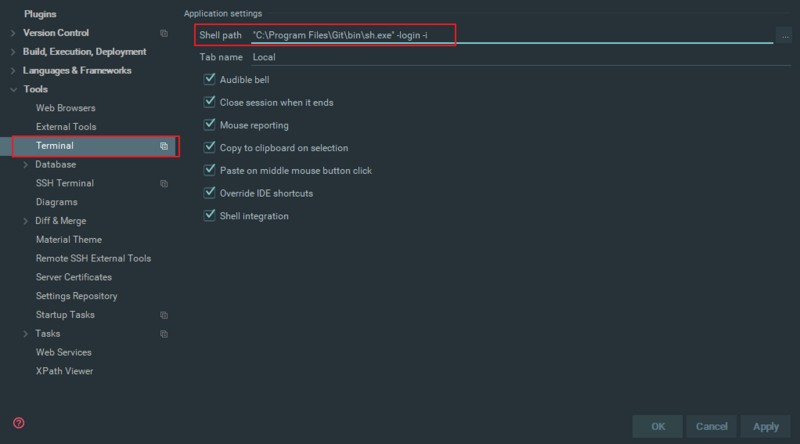Click the Cancel button
This screenshot has height=444, width=800.
(x=712, y=426)
